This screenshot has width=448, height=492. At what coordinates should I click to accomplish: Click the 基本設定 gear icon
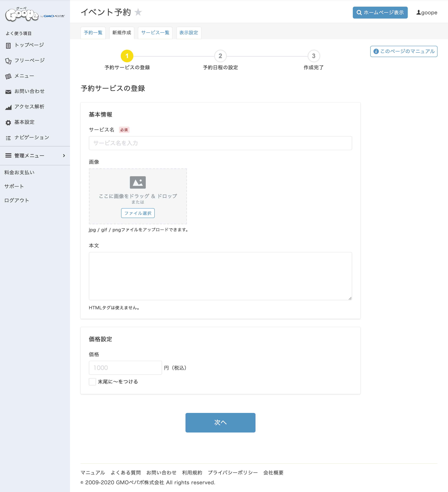pos(8,122)
